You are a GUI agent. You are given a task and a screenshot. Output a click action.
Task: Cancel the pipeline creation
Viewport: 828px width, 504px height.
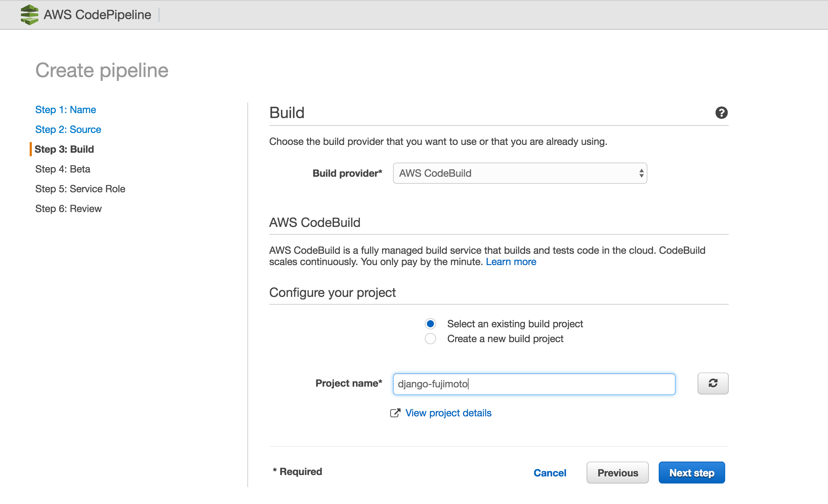click(x=550, y=473)
